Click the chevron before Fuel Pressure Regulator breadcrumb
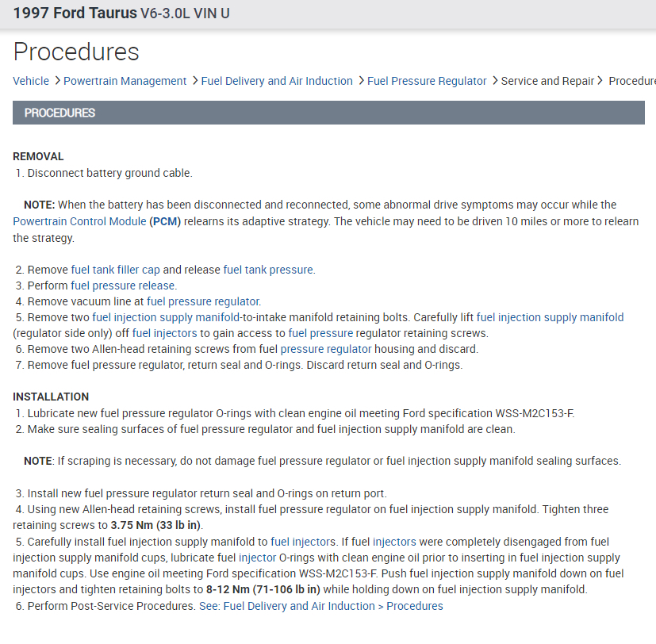Screen dimensions: 656x644 360,81
